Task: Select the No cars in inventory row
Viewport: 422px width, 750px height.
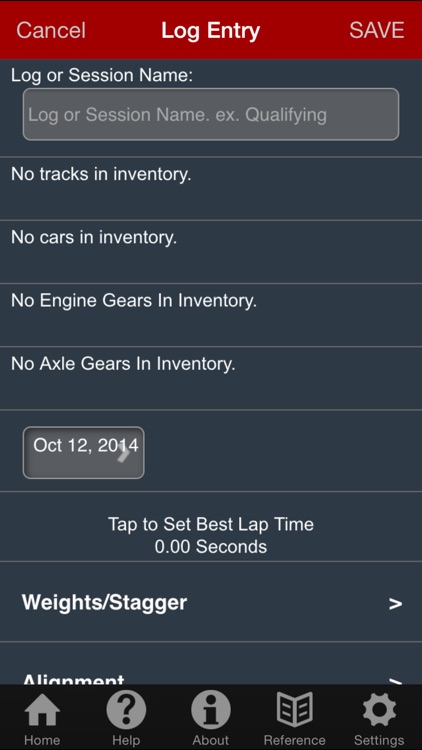Action: point(211,252)
